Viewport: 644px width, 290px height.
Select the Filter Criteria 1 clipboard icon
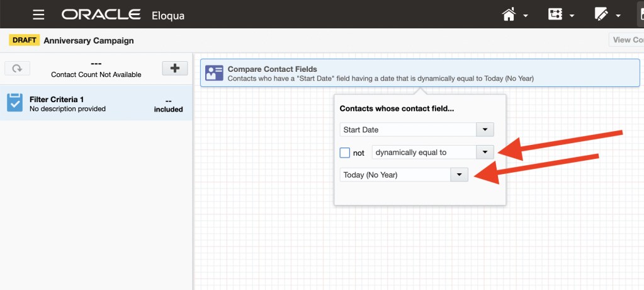(x=14, y=102)
